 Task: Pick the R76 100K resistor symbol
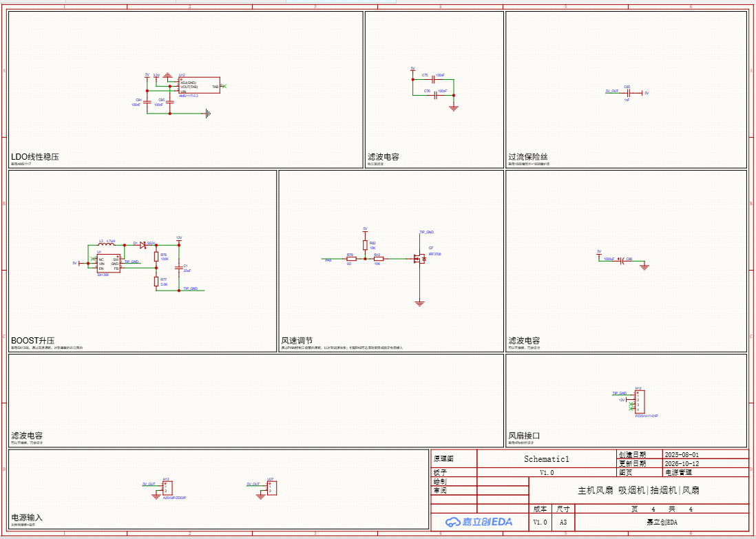[x=156, y=257]
